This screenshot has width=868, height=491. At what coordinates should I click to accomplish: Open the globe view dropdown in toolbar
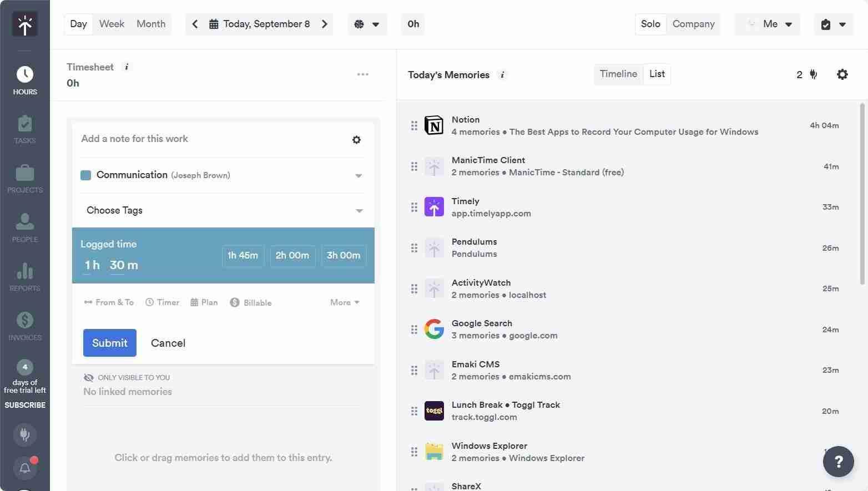click(367, 24)
